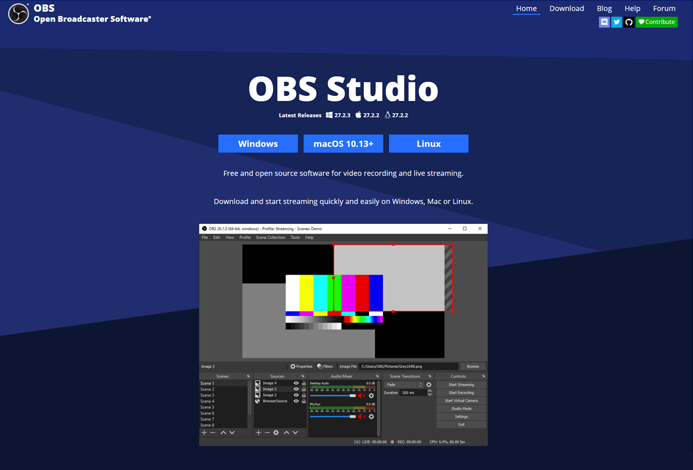Open Tools menu in OBS window

[295, 237]
